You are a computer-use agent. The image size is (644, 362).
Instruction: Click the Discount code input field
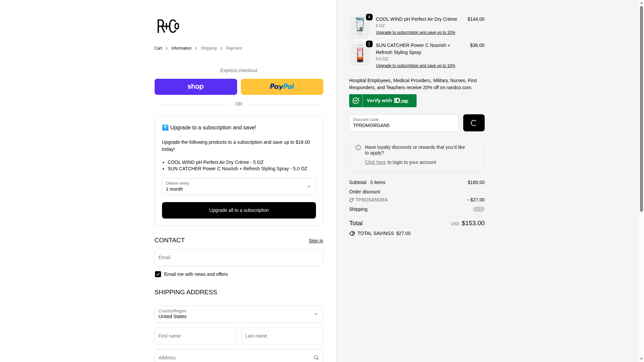tap(404, 123)
